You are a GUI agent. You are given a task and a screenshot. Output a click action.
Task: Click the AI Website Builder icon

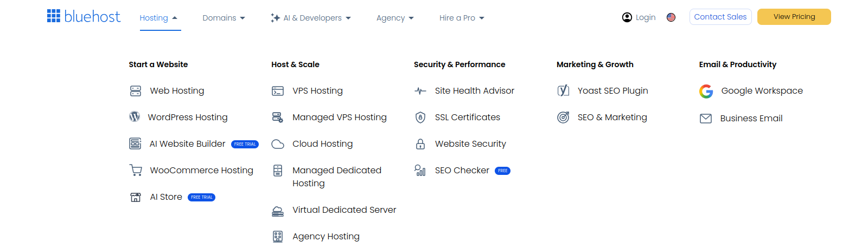135,143
